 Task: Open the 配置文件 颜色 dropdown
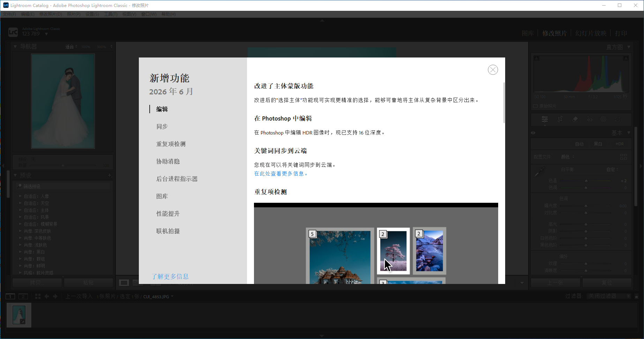[x=568, y=157]
